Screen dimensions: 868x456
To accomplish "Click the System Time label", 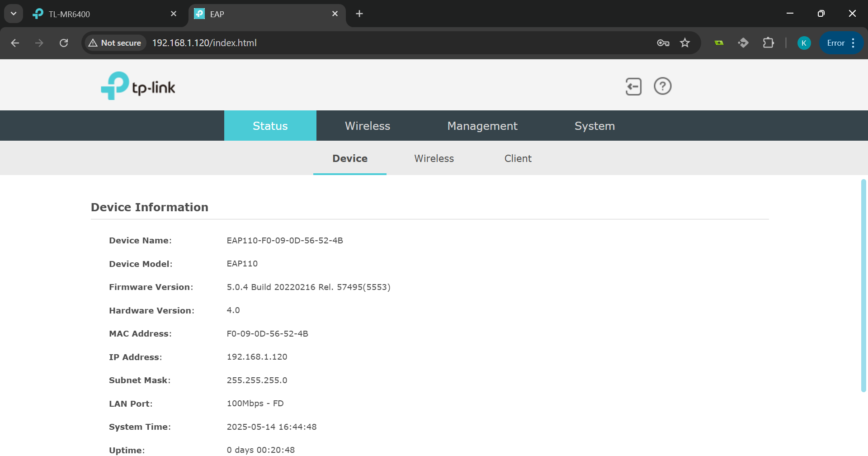I will 140,427.
